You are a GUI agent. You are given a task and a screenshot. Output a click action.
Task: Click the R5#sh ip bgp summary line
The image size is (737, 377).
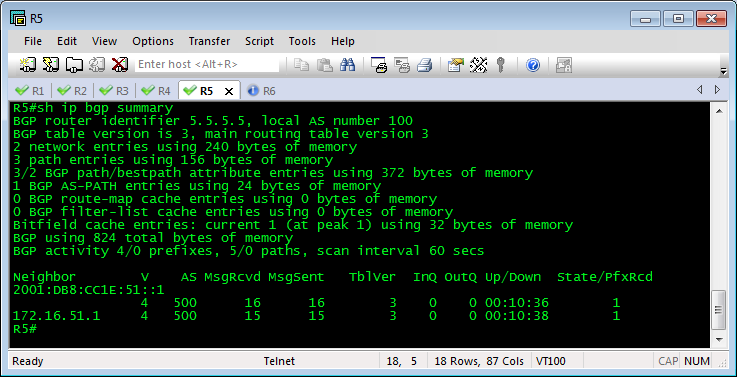(x=93, y=108)
